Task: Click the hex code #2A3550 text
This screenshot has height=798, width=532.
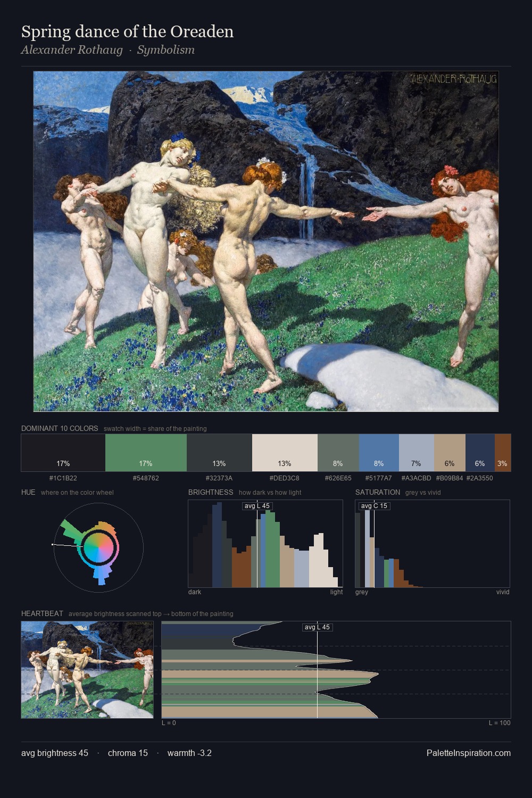Action: (x=480, y=478)
